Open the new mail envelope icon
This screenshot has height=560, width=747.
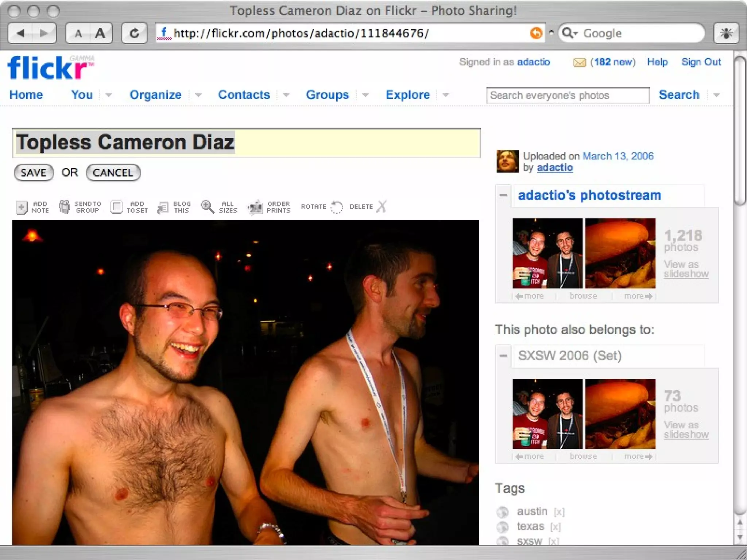579,62
